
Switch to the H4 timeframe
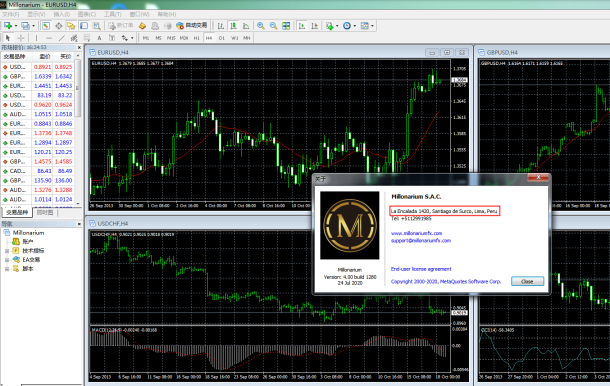(x=209, y=38)
